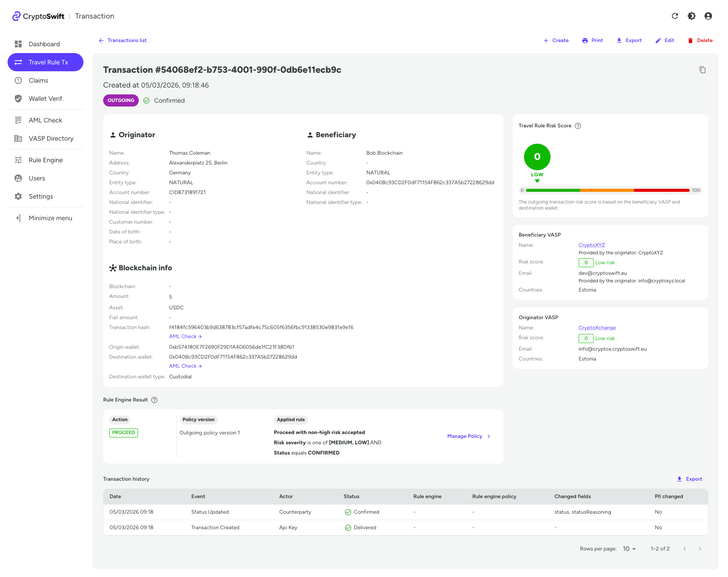Open the Dashboard from the sidebar
The image size is (728, 577).
(44, 44)
